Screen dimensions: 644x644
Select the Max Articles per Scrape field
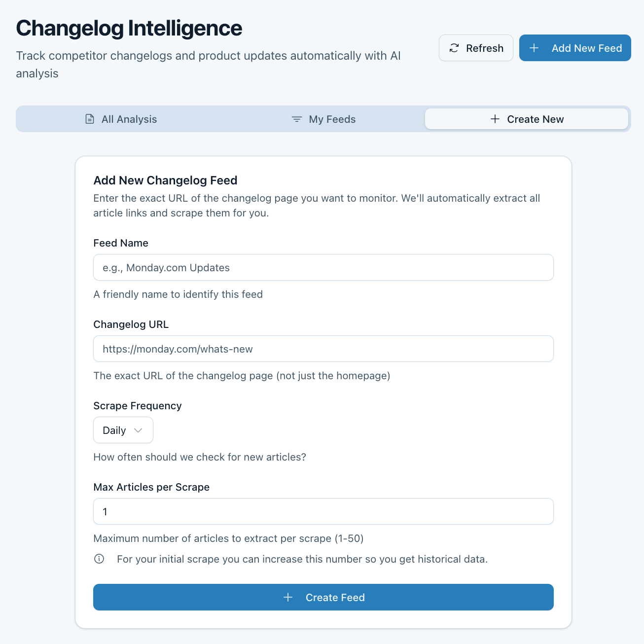(323, 511)
